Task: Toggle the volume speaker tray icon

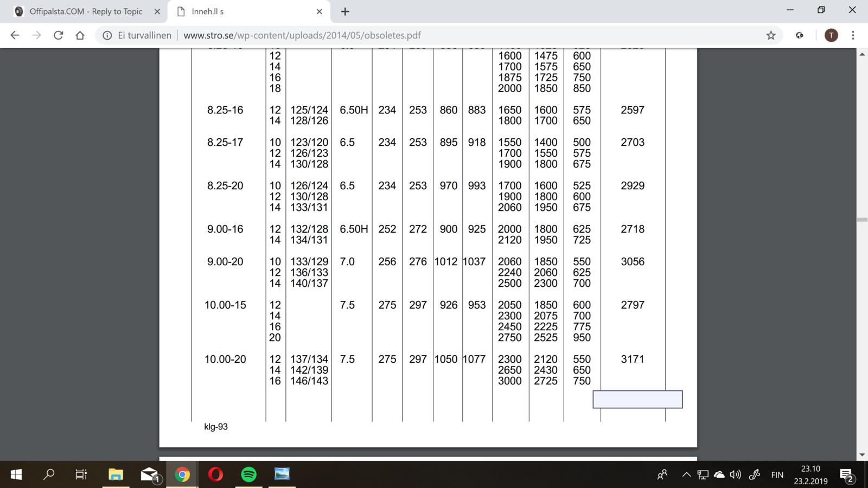Action: click(735, 475)
